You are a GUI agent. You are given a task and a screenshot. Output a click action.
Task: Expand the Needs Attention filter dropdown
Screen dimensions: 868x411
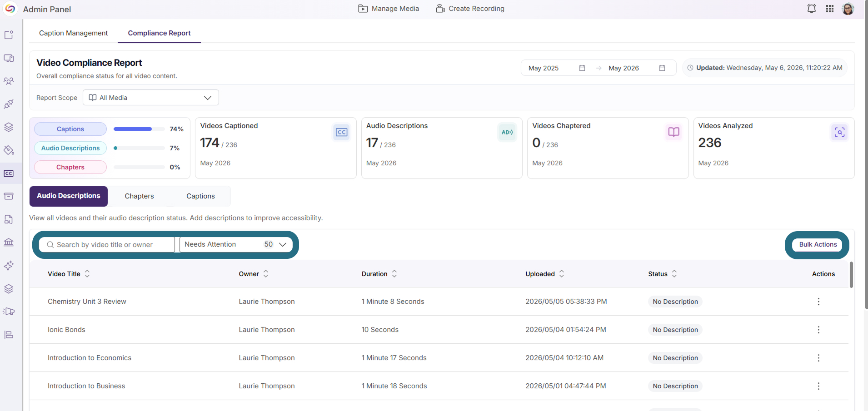pos(236,244)
